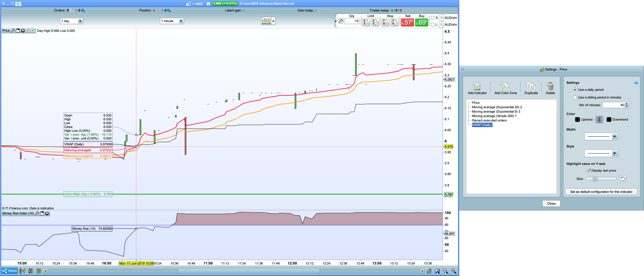Viewport: 644px width, 276px height.
Task: Click the zoom out magnifier icon
Action: [445, 271]
